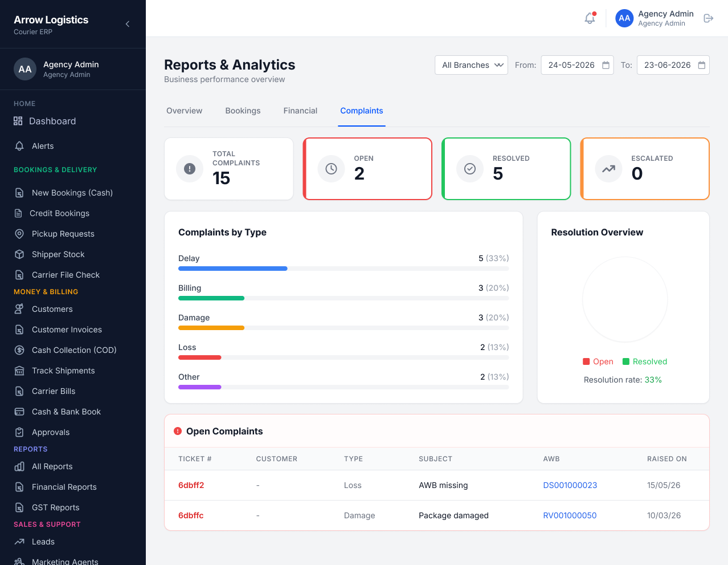Click the Alerts bell icon in sidebar
728x565 pixels.
coord(19,146)
